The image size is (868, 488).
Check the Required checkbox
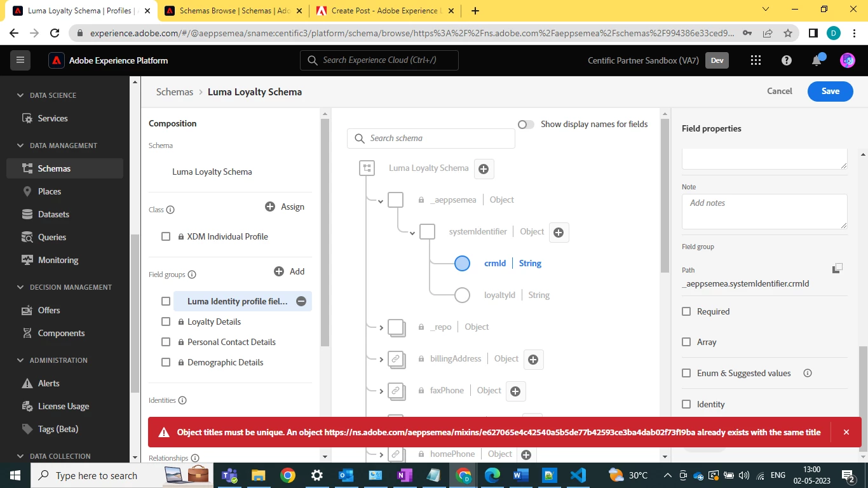pyautogui.click(x=686, y=311)
